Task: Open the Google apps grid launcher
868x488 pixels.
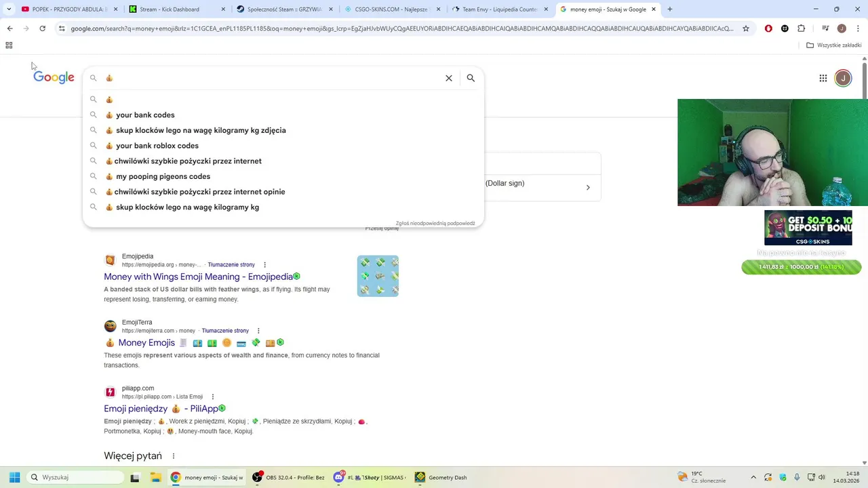Action: (x=823, y=78)
